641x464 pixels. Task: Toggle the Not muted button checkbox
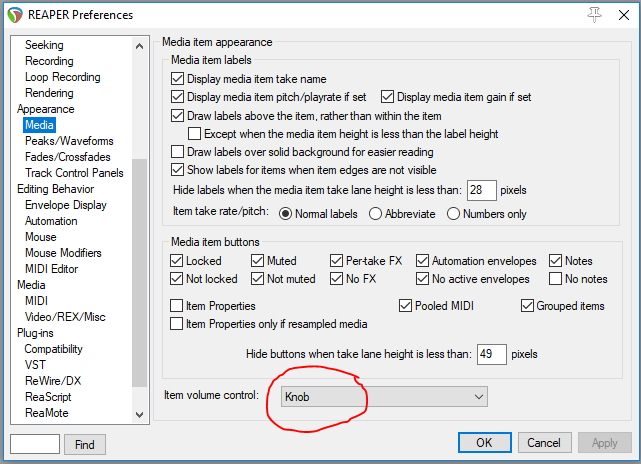[257, 279]
